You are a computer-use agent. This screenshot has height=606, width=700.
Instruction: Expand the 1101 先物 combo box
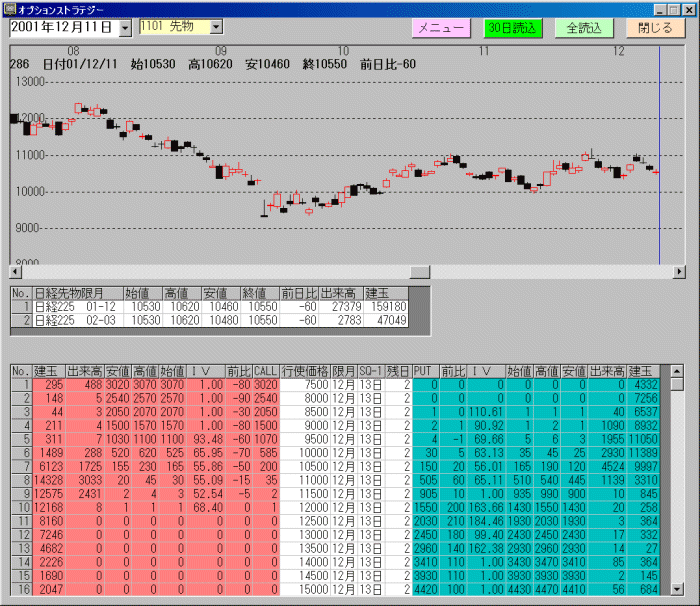(216, 27)
